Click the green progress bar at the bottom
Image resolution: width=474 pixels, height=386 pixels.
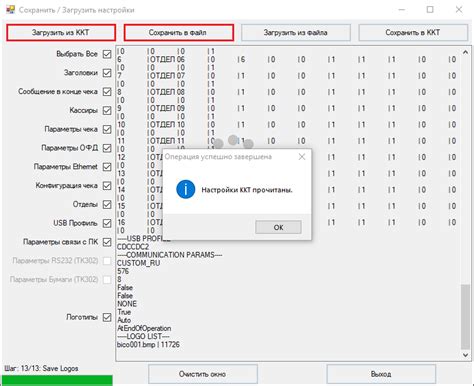[57, 381]
